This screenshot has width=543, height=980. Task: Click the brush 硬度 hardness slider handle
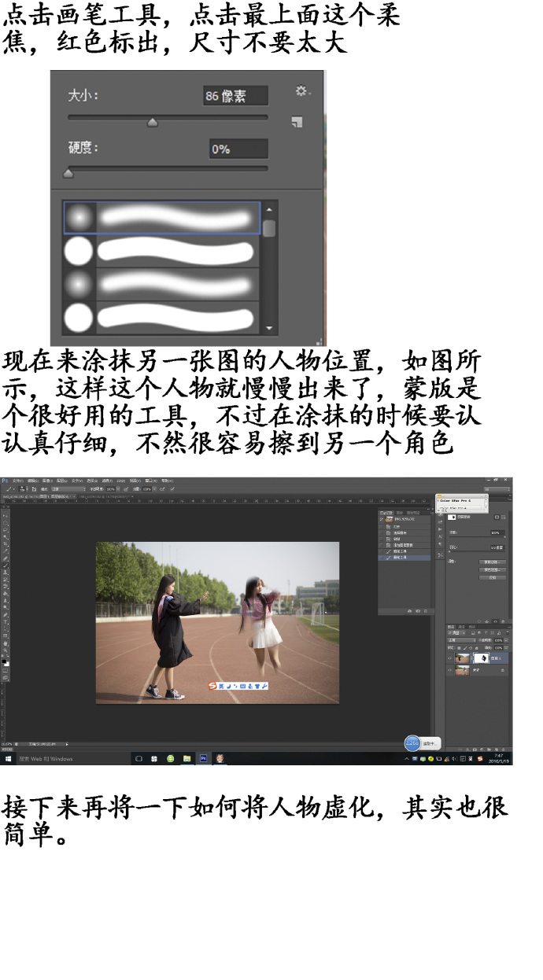pos(68,172)
